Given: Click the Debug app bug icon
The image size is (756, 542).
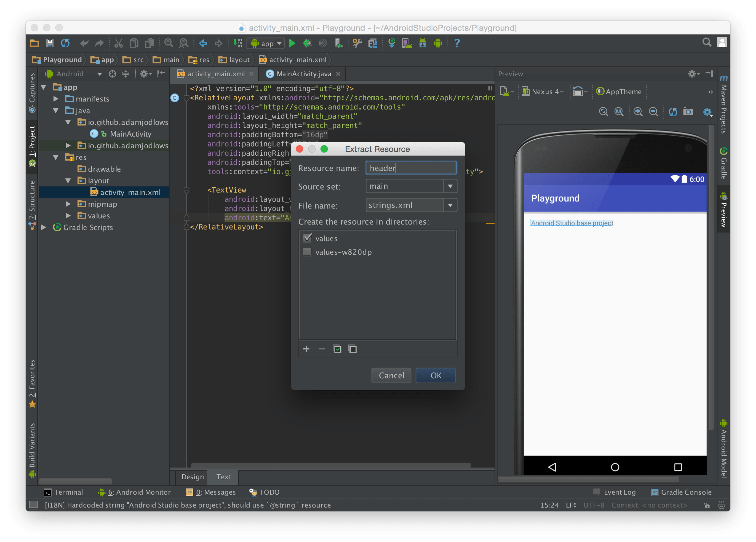Looking at the screenshot, I should (x=307, y=43).
